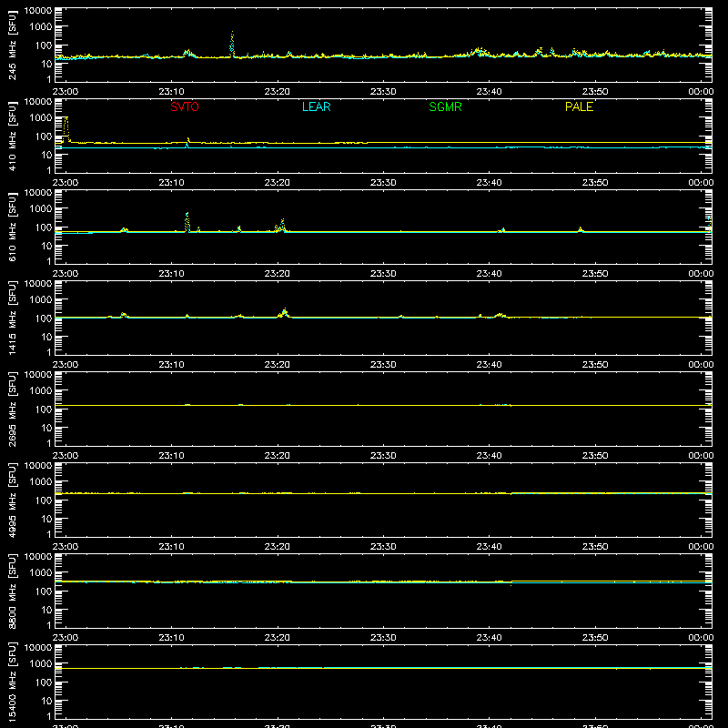Click the tall 245 MHz burst spike after 23:15
The height and width of the screenshot is (728, 728).
(232, 44)
